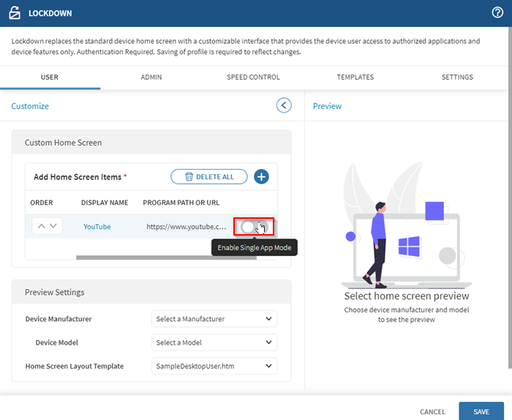This screenshot has height=420, width=512.
Task: Open the Speed Control tab
Action: (x=253, y=77)
